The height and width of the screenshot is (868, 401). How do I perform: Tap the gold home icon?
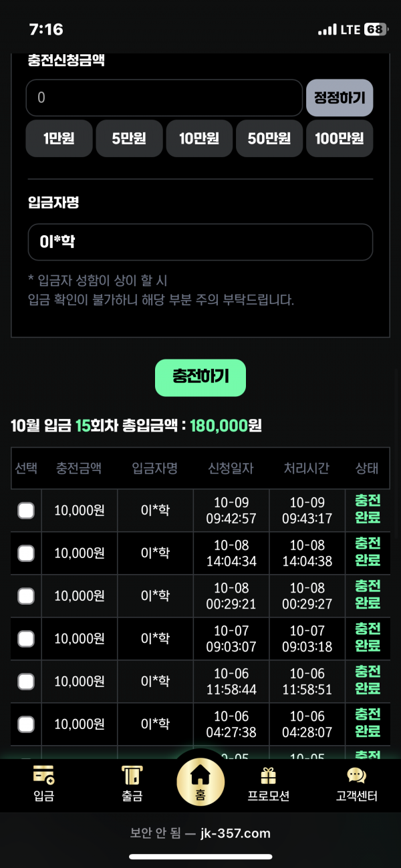pos(200,776)
